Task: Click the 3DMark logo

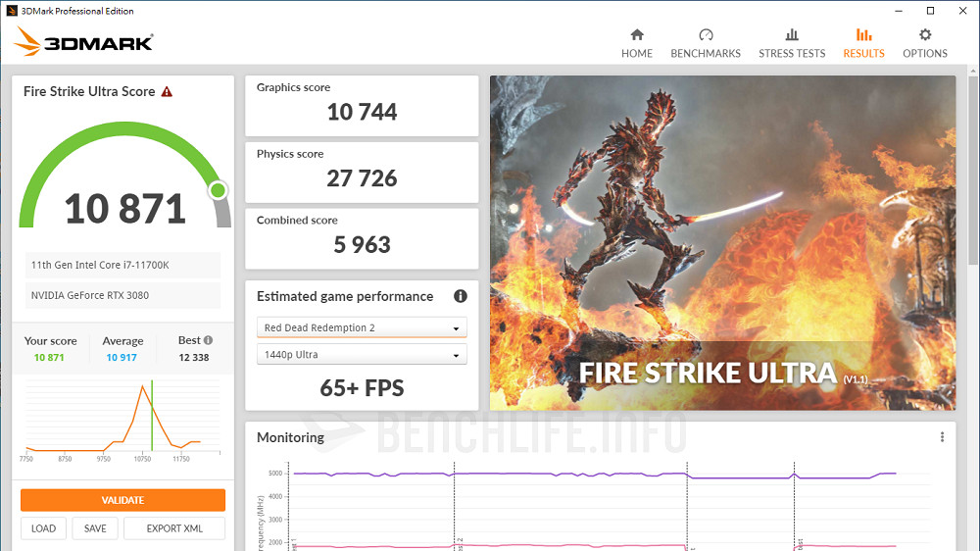Action: (x=83, y=42)
